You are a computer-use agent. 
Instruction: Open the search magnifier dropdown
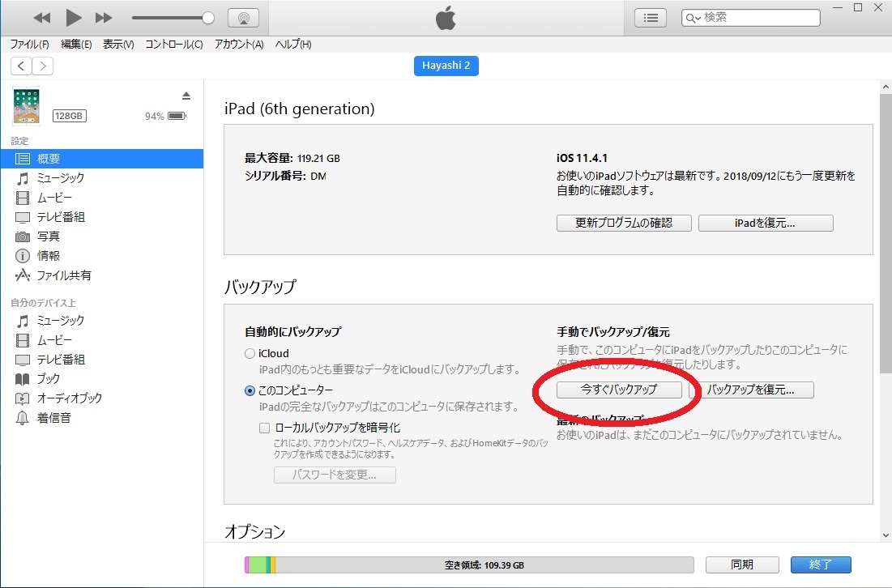[x=693, y=18]
